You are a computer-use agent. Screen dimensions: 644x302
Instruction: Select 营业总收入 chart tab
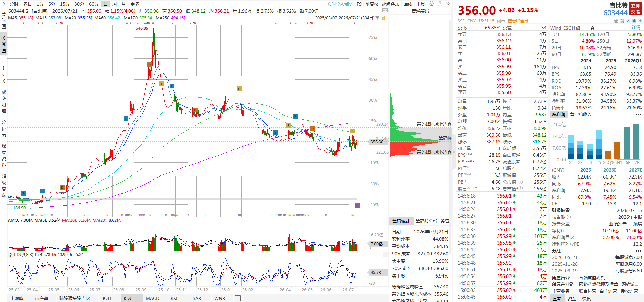tap(581, 115)
